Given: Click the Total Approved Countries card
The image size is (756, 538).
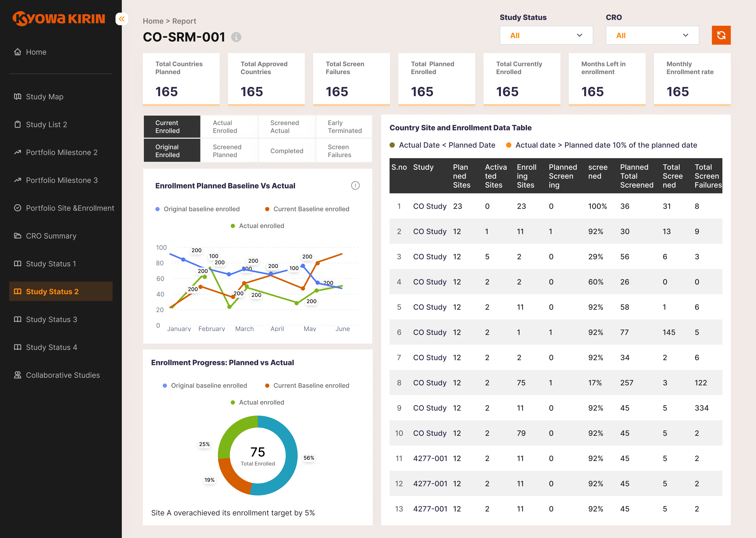Looking at the screenshot, I should 266,79.
